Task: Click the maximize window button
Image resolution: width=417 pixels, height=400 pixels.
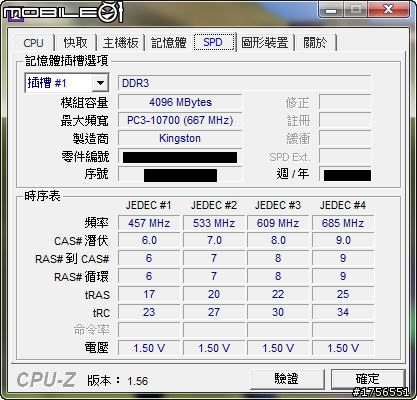Action: [x=355, y=10]
